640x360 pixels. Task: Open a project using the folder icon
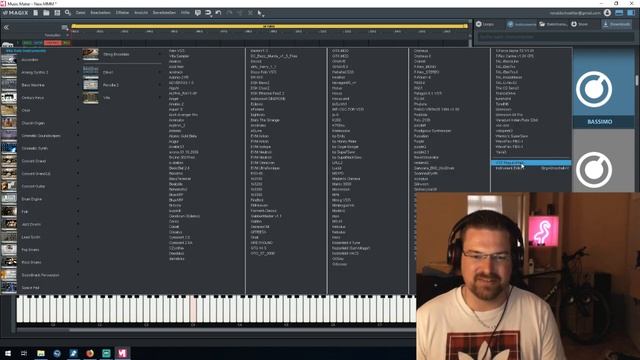click(46, 13)
